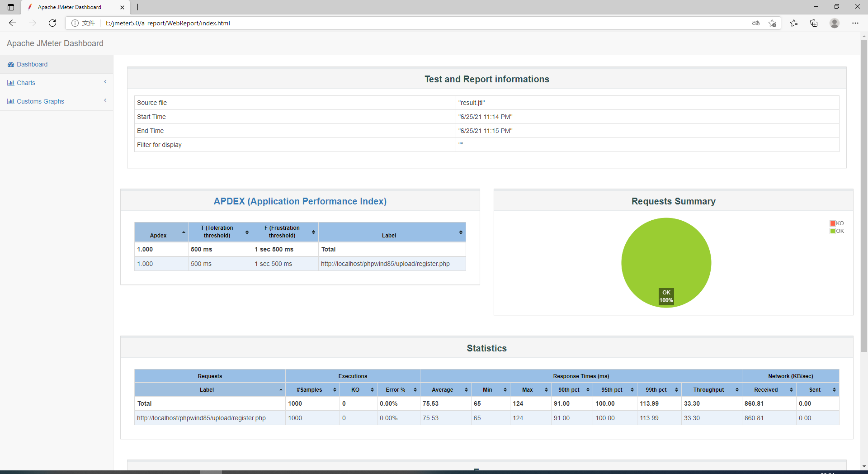Viewport: 868px width, 474px height.
Task: Sort Statistics table by Average column
Action: [446, 390]
